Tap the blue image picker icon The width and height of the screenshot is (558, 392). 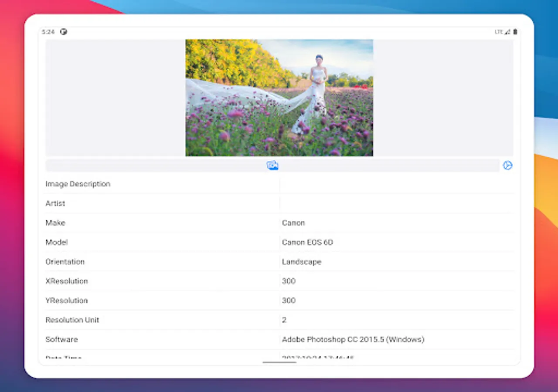click(272, 166)
